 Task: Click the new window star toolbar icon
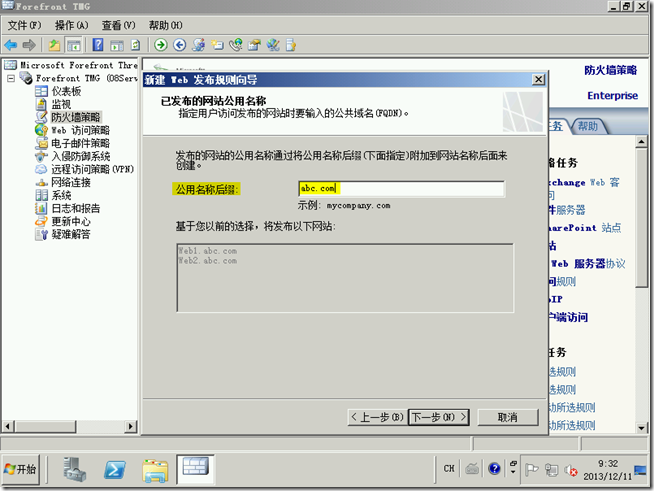pos(217,45)
